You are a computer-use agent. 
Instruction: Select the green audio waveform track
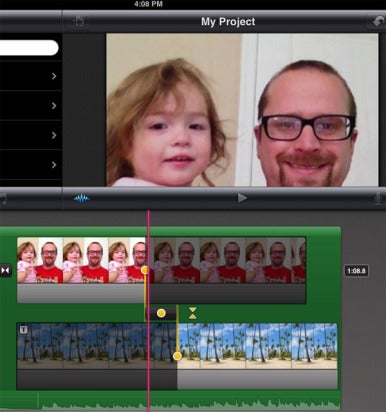coord(170,402)
